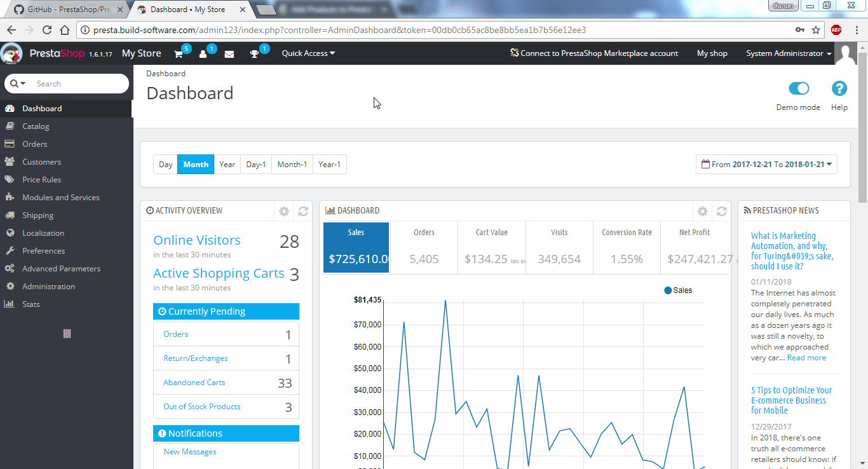This screenshot has height=469, width=868.
Task: Collapse the sidebar menu handle
Action: click(67, 334)
